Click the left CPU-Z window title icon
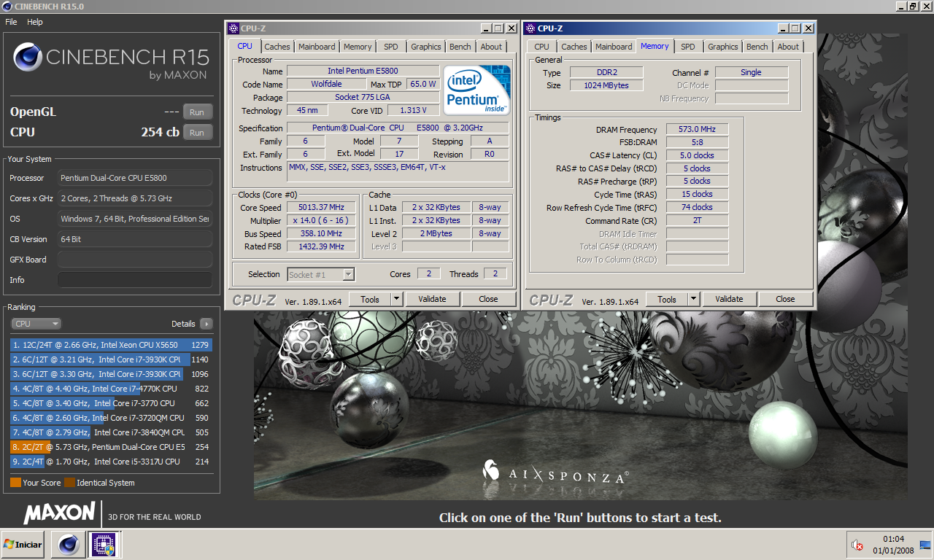Viewport: 934px width, 560px height. (233, 28)
